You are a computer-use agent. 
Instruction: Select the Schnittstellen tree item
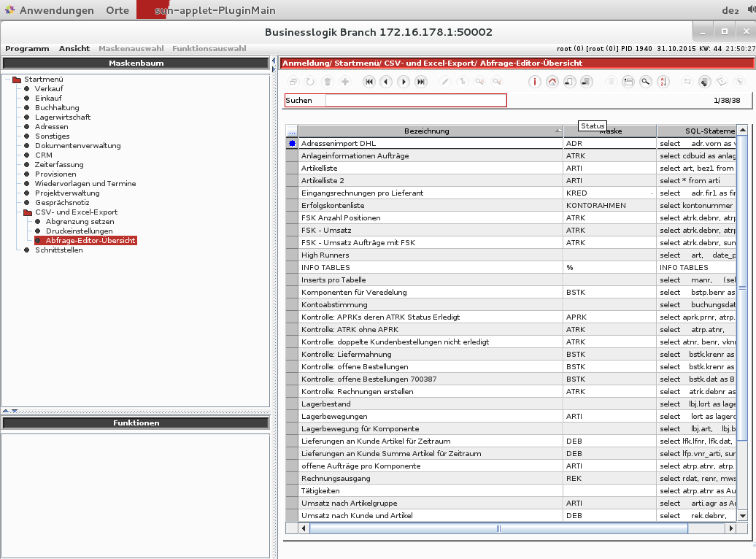(59, 250)
